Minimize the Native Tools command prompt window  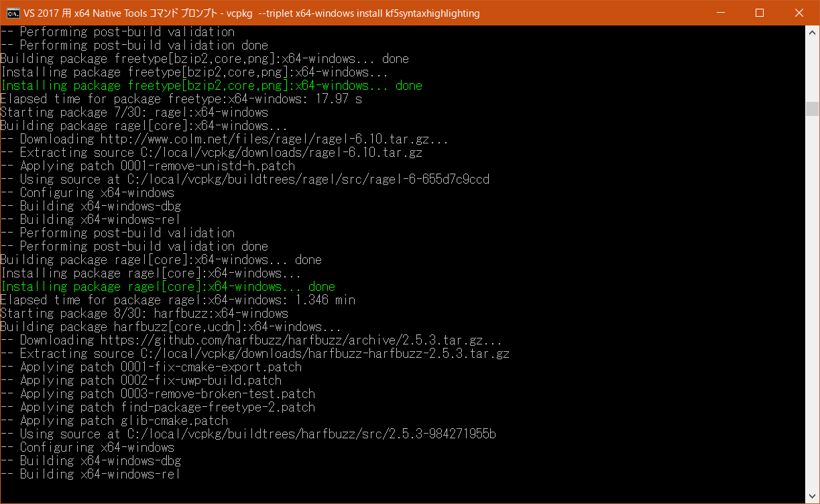(720, 13)
